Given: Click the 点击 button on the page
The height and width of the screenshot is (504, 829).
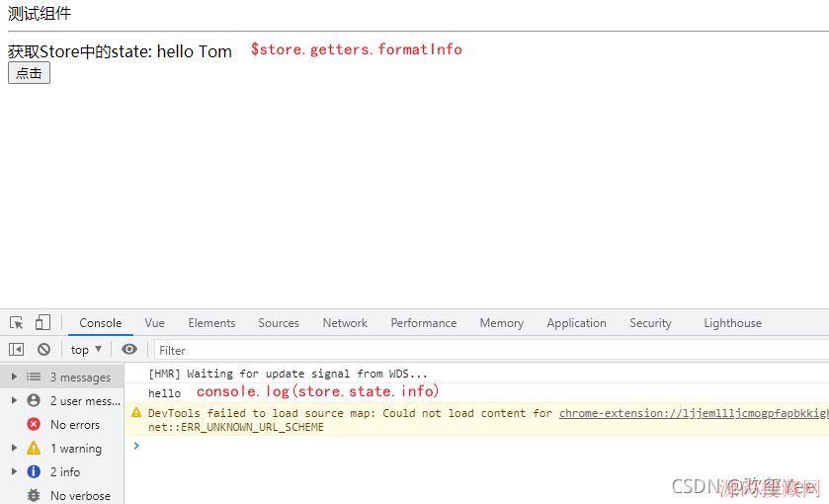Looking at the screenshot, I should (29, 73).
